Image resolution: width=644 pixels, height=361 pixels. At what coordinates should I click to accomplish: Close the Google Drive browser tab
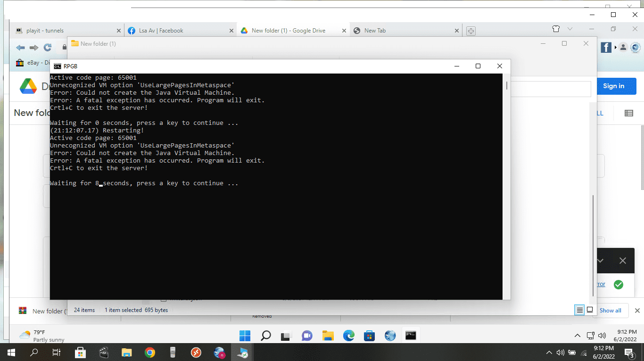pos(344,31)
